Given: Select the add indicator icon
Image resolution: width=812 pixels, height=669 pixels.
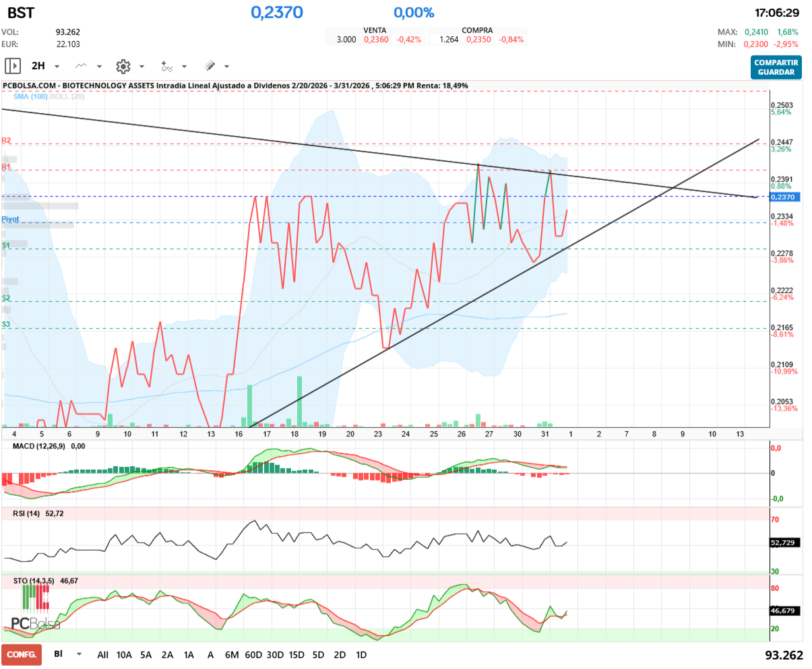Looking at the screenshot, I should pyautogui.click(x=168, y=66).
